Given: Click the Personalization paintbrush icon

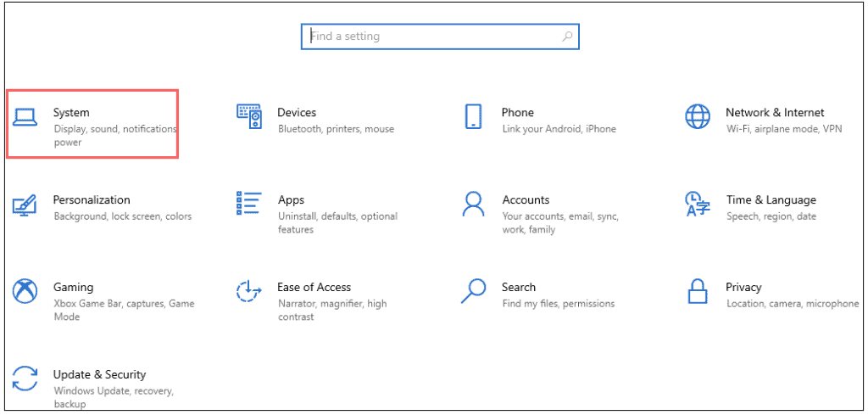Looking at the screenshot, I should 25,205.
